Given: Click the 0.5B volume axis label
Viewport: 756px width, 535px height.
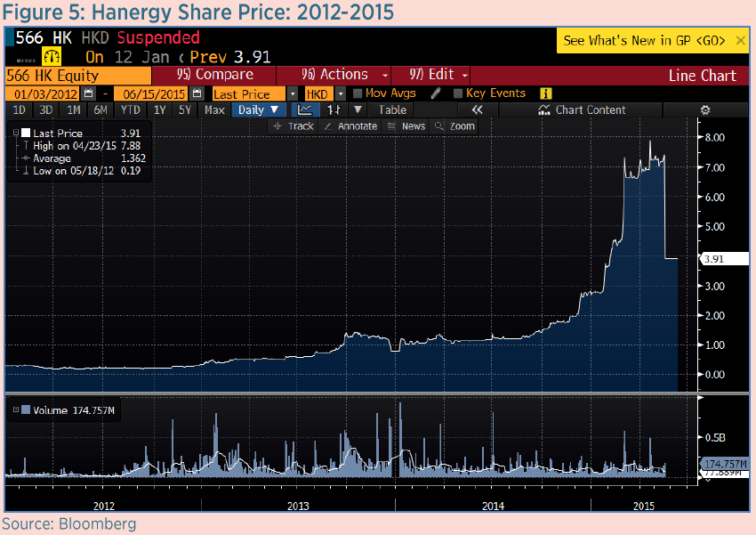Looking at the screenshot, I should [715, 438].
